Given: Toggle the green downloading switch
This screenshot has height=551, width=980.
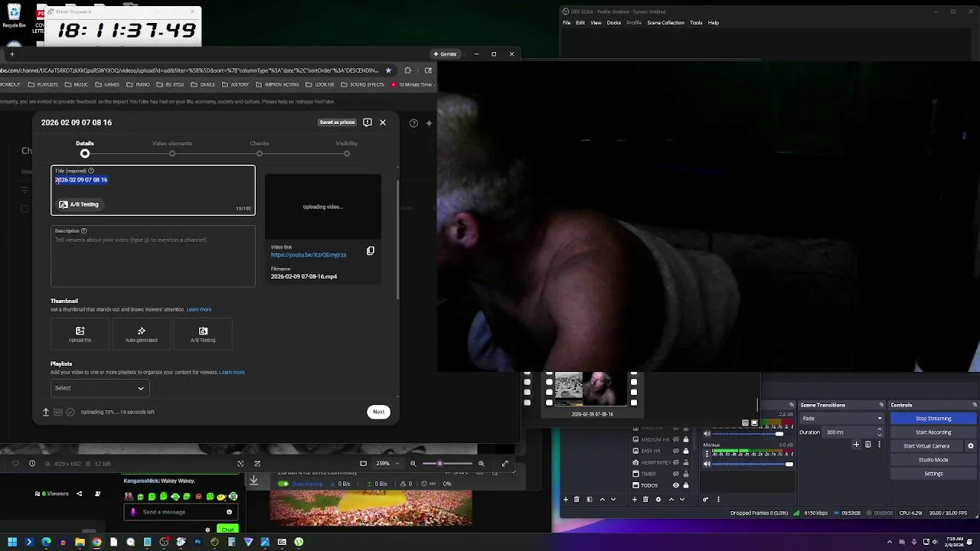Looking at the screenshot, I should (283, 484).
